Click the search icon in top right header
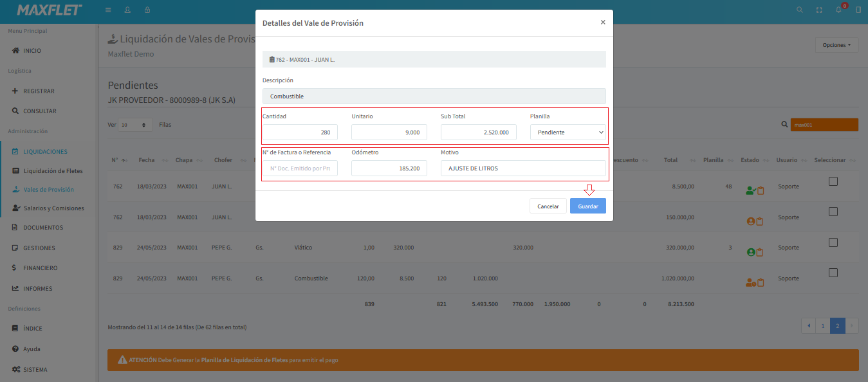This screenshot has height=382, width=868. (800, 10)
